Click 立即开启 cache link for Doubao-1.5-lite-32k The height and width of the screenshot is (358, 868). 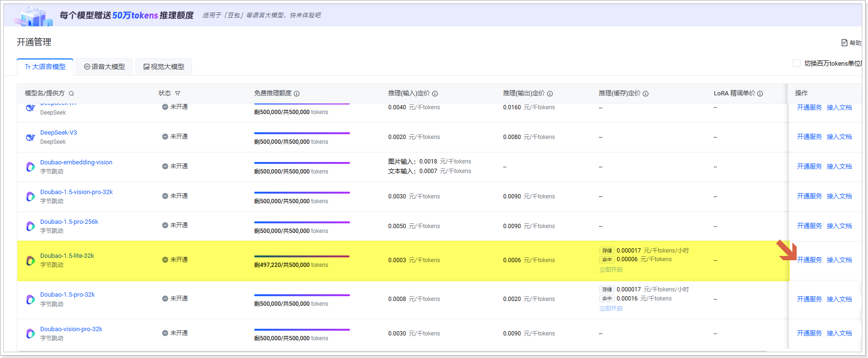click(x=611, y=270)
